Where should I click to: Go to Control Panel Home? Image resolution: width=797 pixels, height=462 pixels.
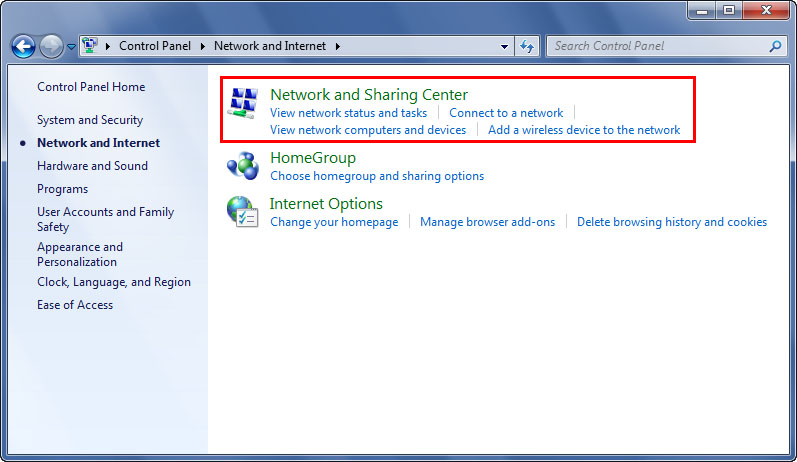point(91,87)
